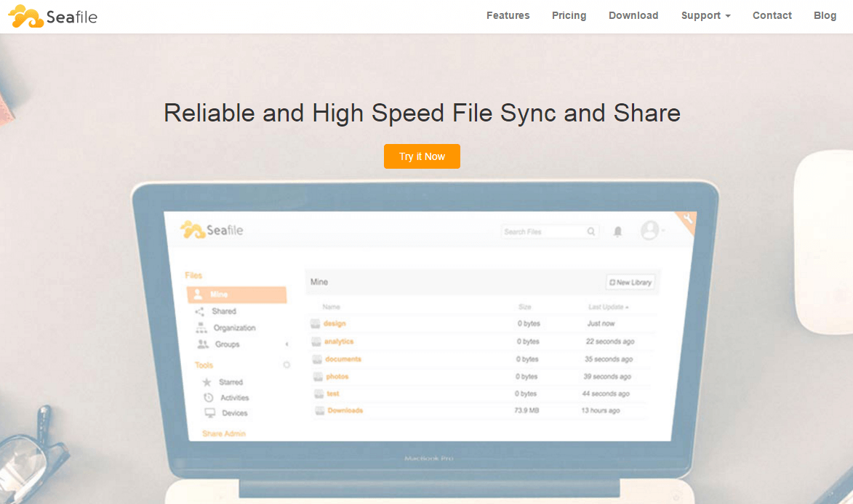Sort the list by Last Update column
Screen dimensions: 853x504
pyautogui.click(x=608, y=307)
